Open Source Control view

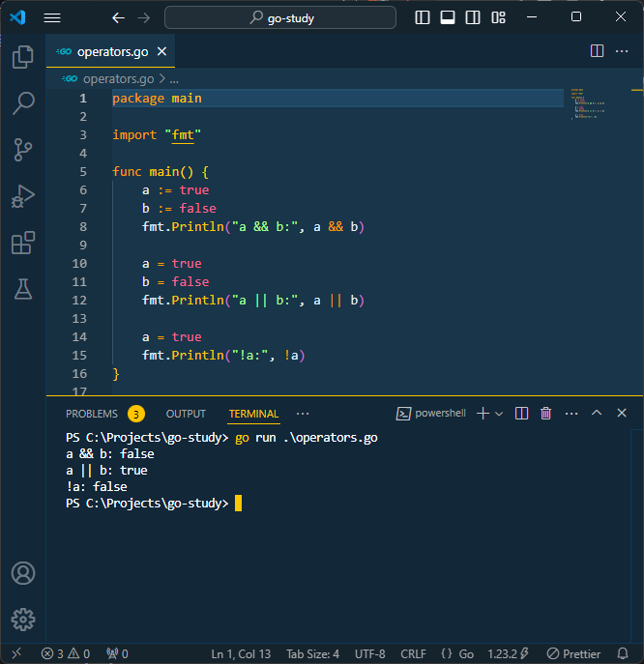tap(22, 150)
